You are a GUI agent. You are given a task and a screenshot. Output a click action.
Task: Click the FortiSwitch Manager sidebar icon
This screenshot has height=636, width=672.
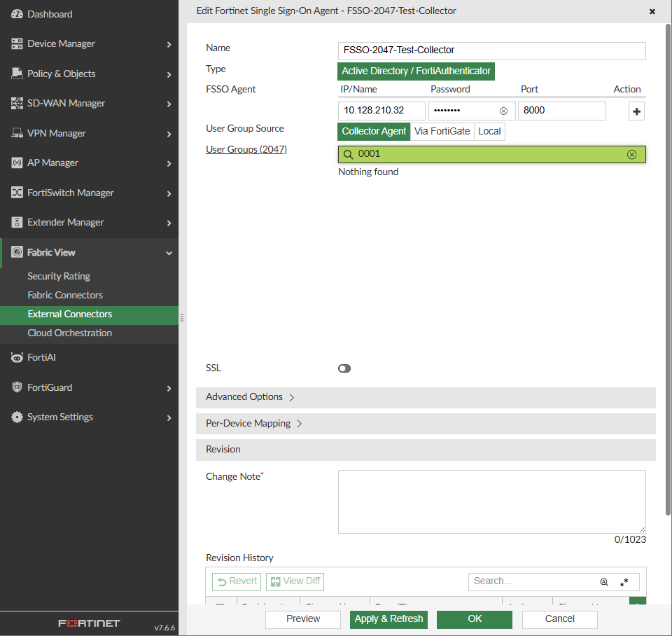click(x=17, y=193)
